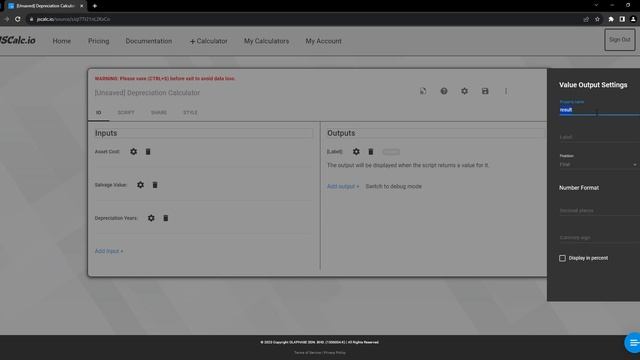Reload the page in browser
This screenshot has height=360, width=640.
click(18, 19)
